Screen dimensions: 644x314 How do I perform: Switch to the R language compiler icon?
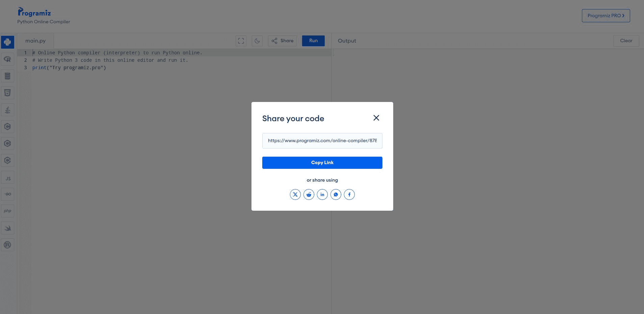(x=7, y=59)
